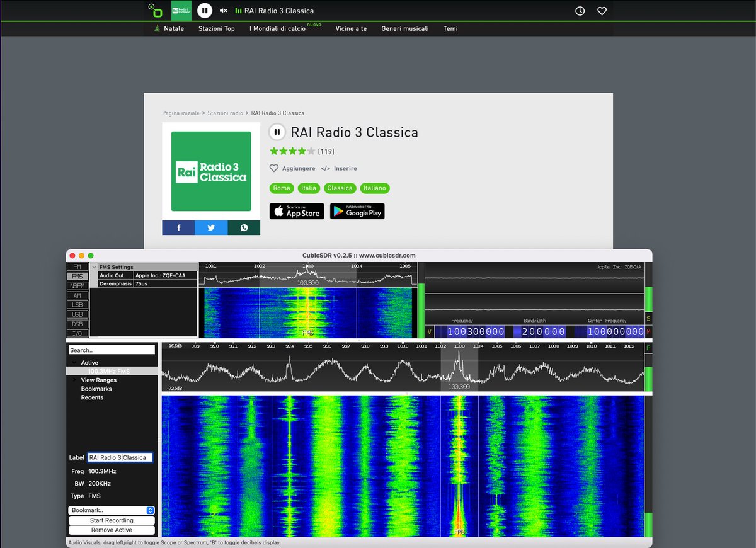The image size is (756, 548).
Task: Pause playback of RAI Radio 3 Classica
Action: (x=205, y=10)
